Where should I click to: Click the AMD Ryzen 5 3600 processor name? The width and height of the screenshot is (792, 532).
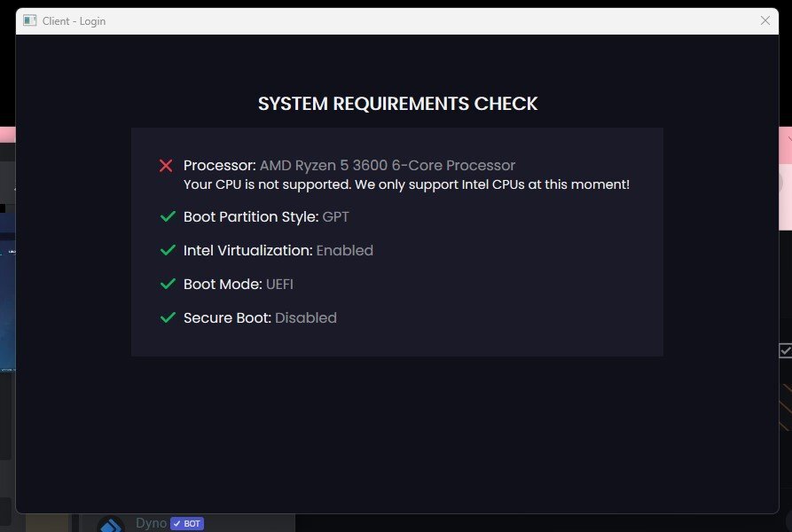pos(387,166)
